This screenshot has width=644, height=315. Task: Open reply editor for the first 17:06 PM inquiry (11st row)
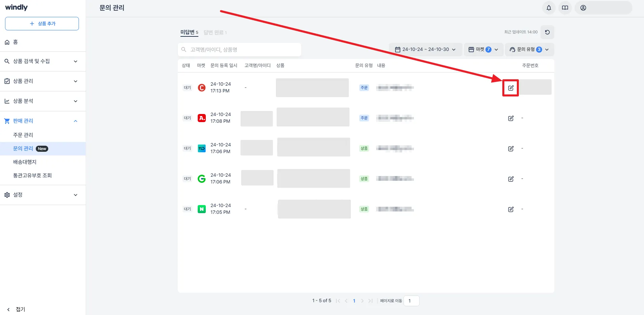point(511,149)
